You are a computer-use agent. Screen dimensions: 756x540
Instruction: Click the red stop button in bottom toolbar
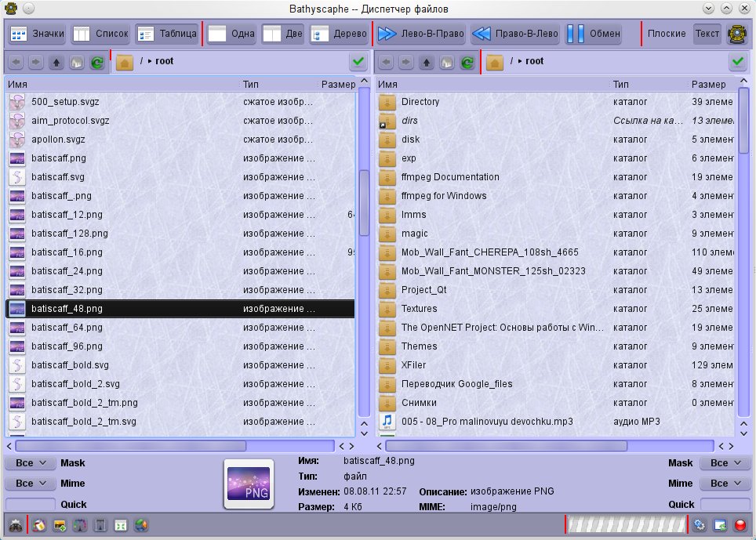740,525
